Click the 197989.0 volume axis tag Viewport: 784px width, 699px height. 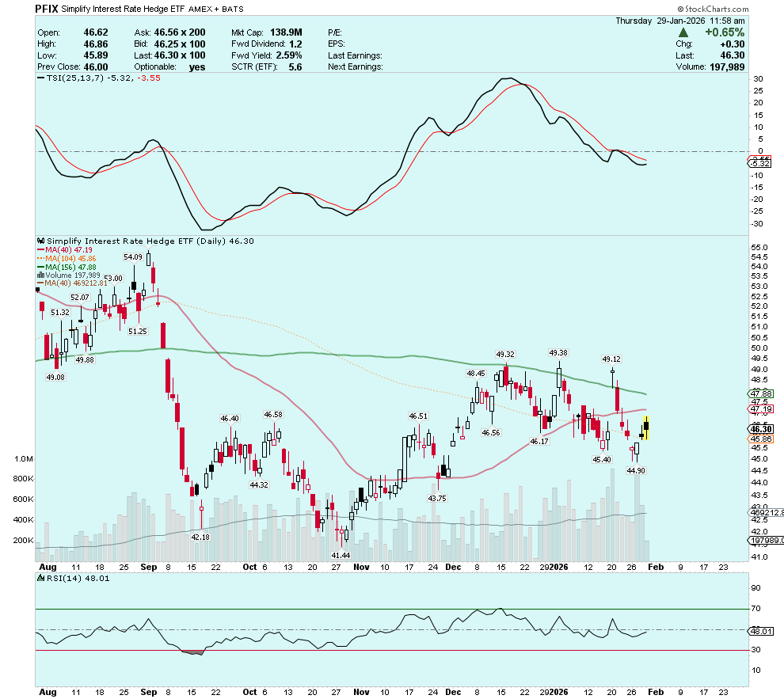click(x=766, y=541)
